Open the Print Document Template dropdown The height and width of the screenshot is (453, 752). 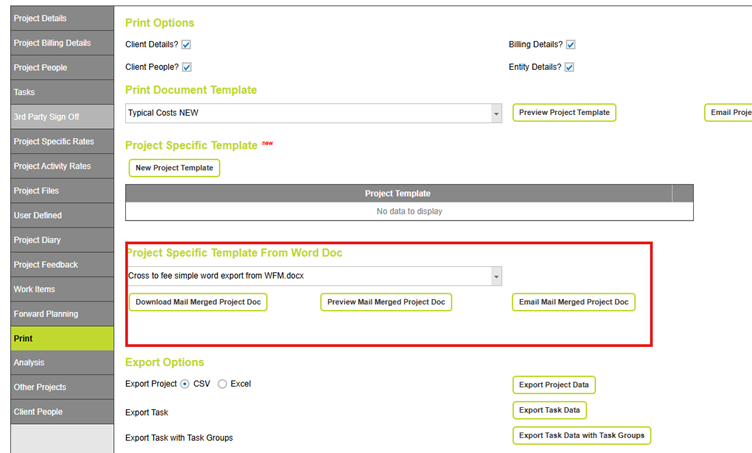tap(496, 114)
